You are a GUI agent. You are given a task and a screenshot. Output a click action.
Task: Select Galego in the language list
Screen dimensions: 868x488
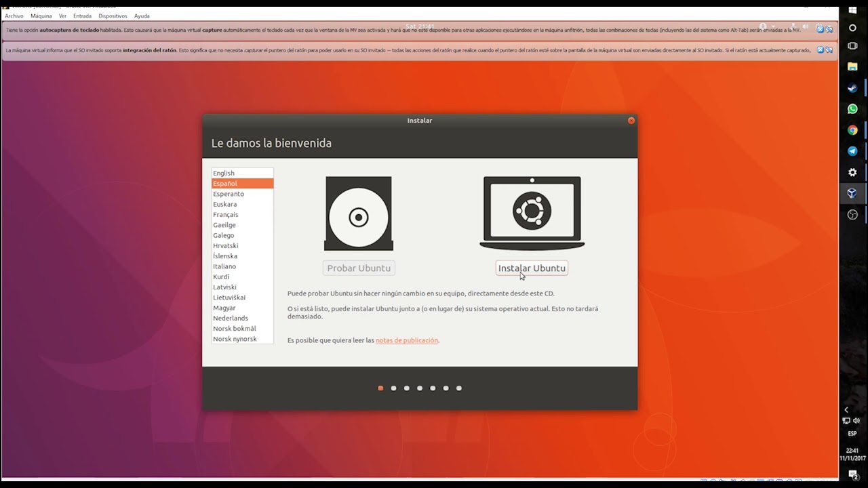click(242, 235)
